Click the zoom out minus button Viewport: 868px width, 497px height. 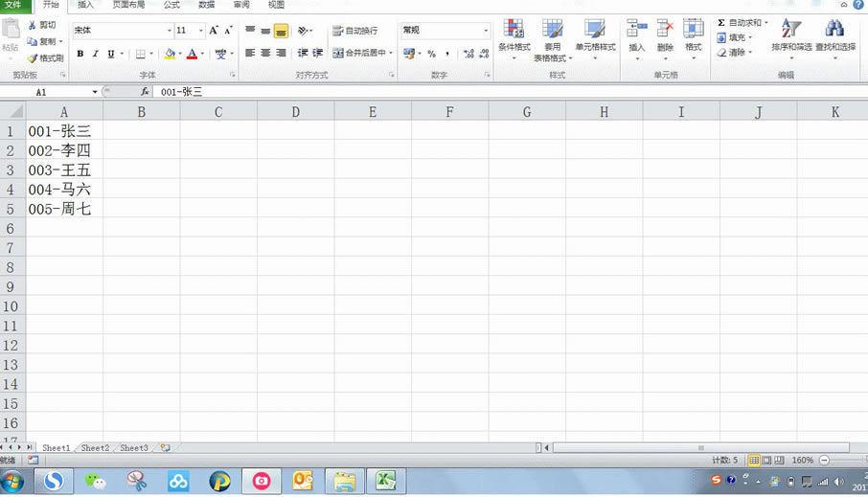coord(824,460)
